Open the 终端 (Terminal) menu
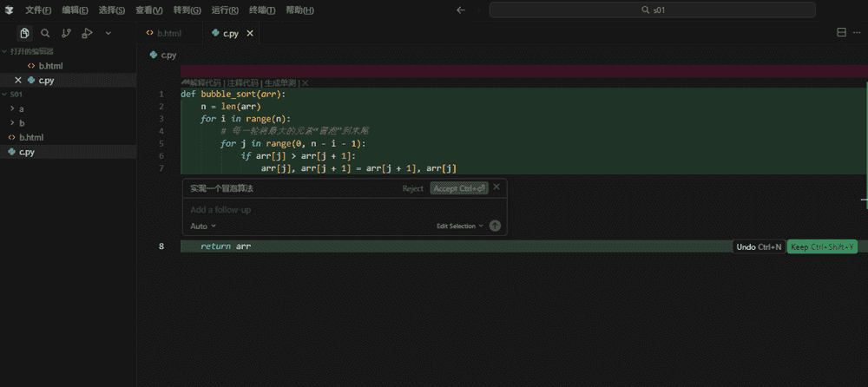Viewport: 868px width, 387px height. [x=261, y=10]
